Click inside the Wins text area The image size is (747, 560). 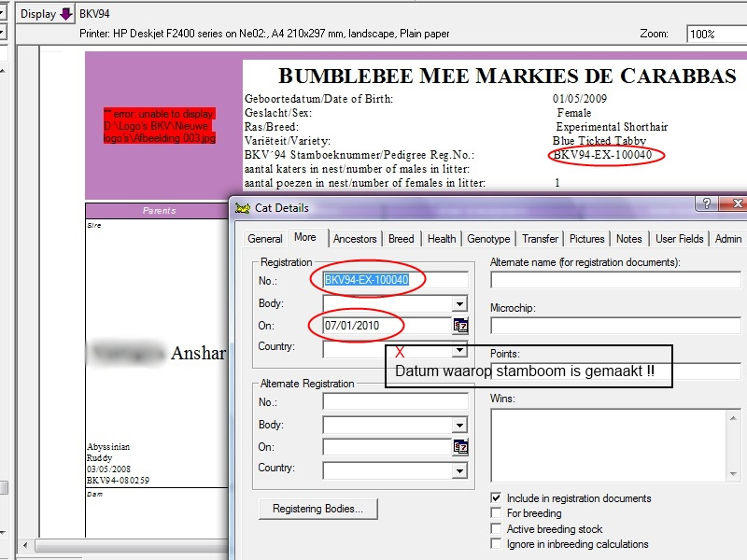609,446
